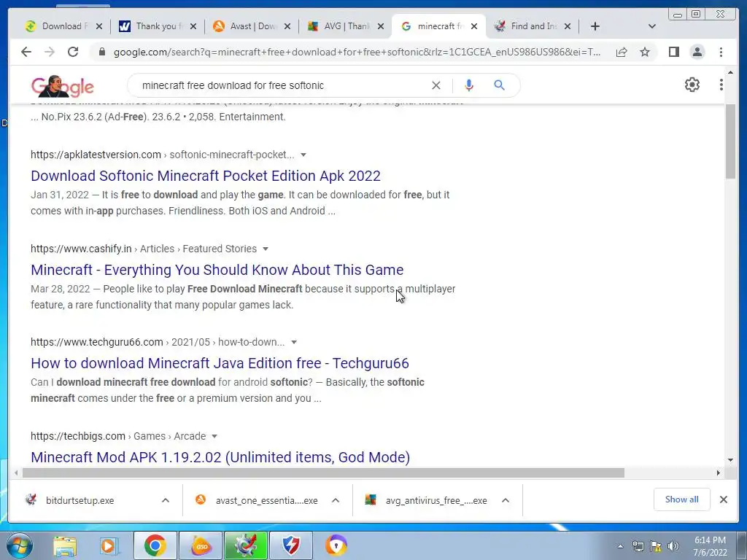Close the Avast tab
This screenshot has height=560, width=747.
[x=287, y=26]
